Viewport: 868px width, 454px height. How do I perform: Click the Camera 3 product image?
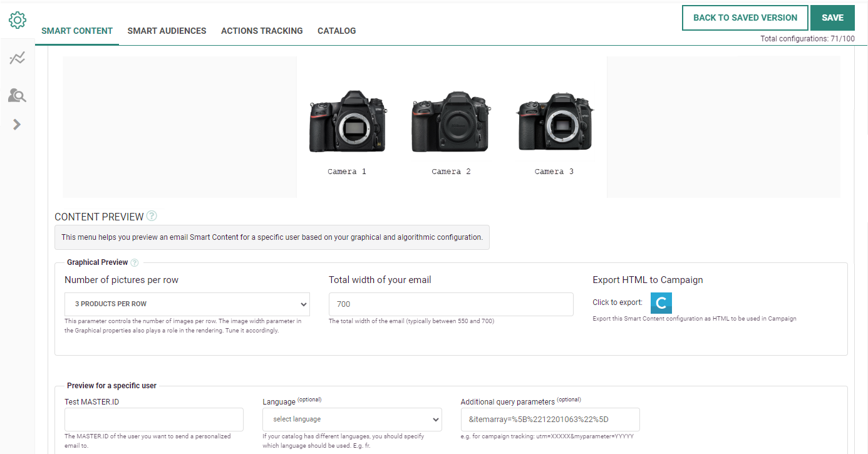tap(554, 121)
